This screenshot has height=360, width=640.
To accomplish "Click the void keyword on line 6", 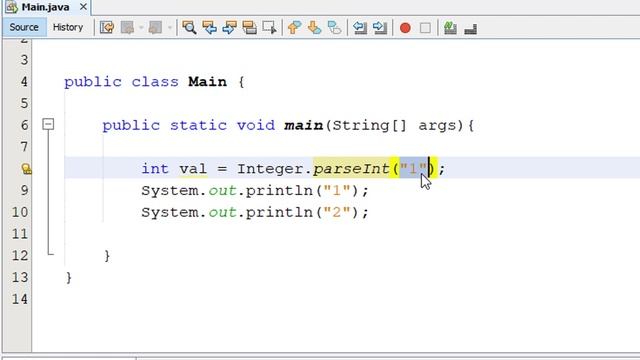I will pyautogui.click(x=256, y=125).
